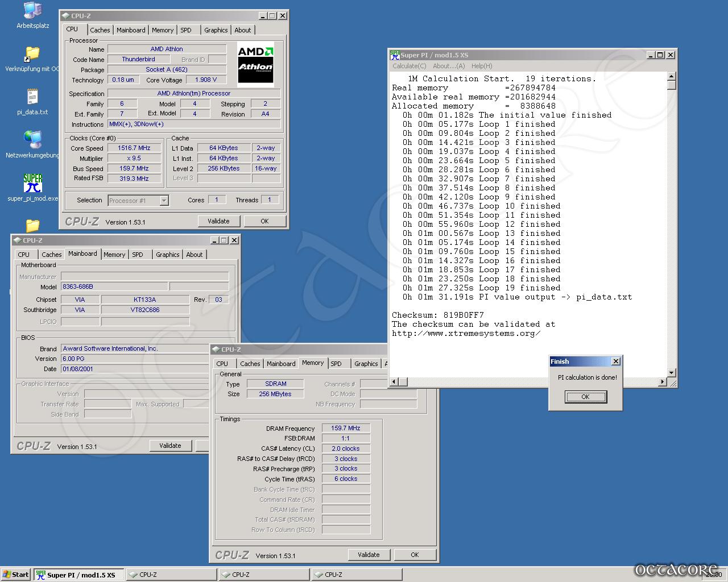Screen dimensions: 728x582
Task: Select the CPU tab in Mainboard CPU-Z window
Action: (x=24, y=255)
